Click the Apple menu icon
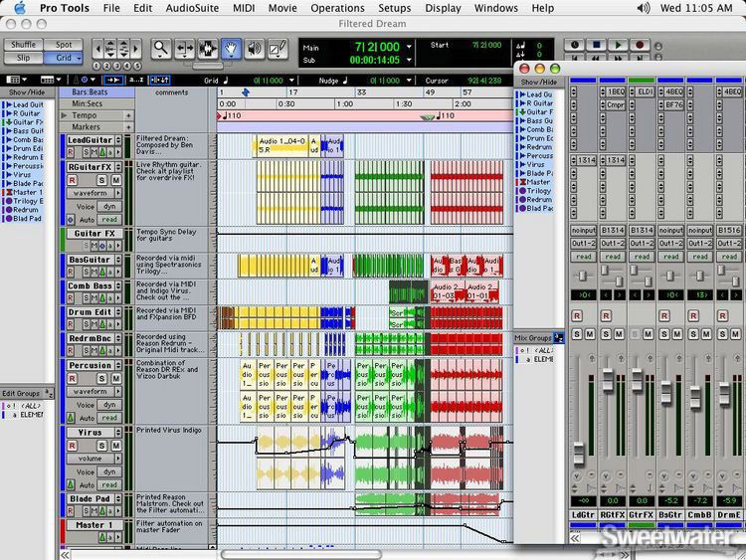 pos(20,8)
